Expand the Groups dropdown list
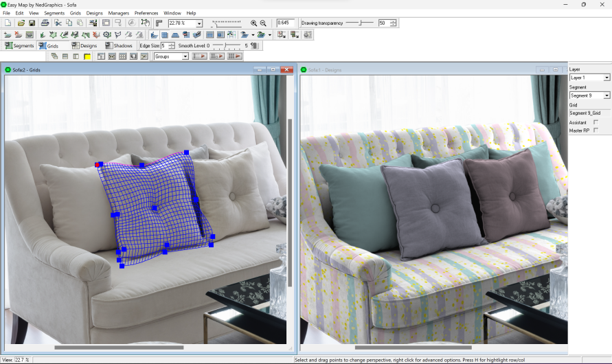The height and width of the screenshot is (364, 612). [185, 56]
